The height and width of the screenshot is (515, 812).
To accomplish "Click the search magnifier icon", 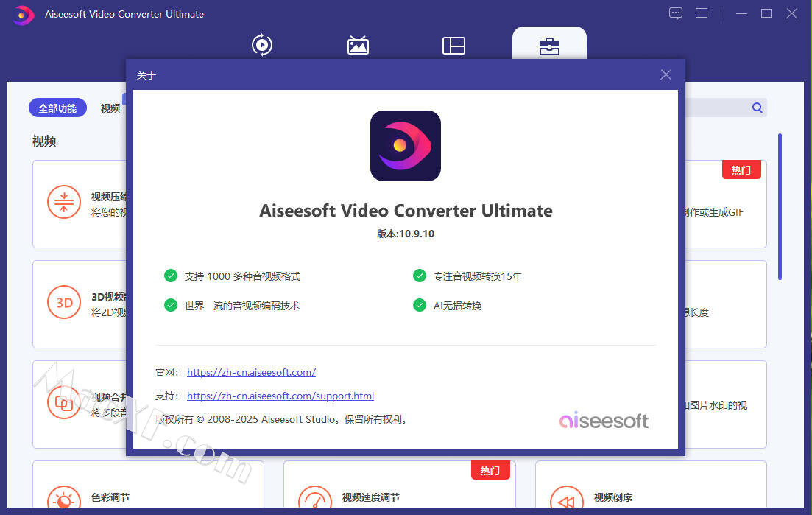I will click(x=757, y=108).
